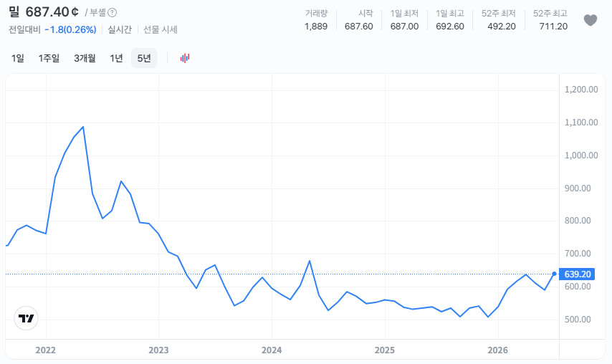Click the 1,200.00 price axis label

tap(581, 90)
